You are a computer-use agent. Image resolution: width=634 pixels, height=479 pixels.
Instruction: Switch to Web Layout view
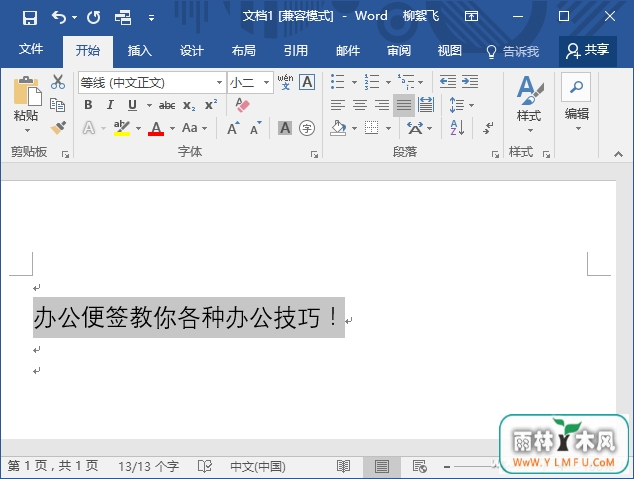coord(420,466)
